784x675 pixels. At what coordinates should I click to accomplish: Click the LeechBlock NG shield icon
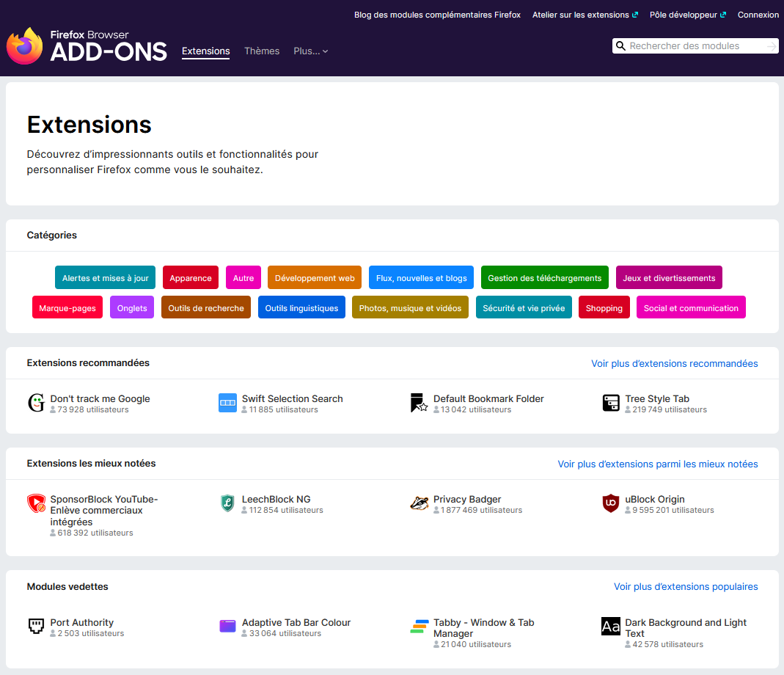point(227,503)
